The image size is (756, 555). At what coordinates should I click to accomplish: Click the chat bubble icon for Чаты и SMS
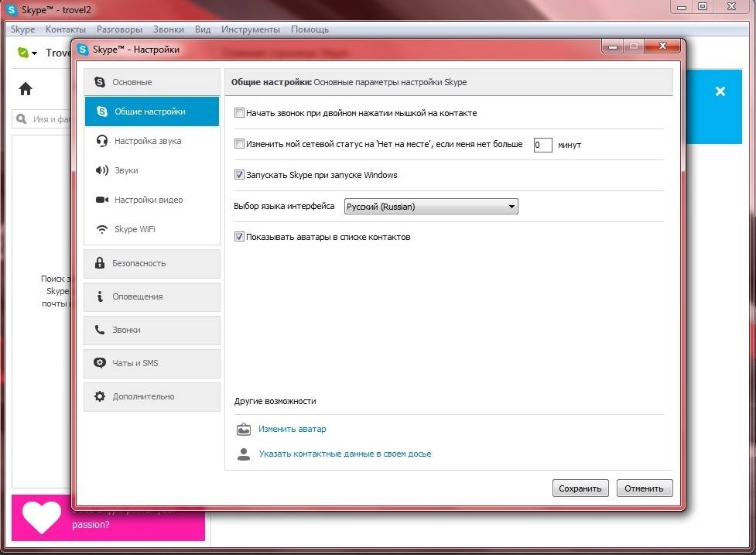click(100, 363)
